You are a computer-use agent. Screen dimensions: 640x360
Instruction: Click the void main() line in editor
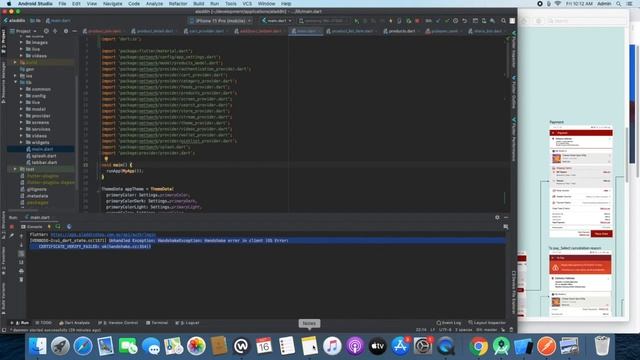coord(117,165)
